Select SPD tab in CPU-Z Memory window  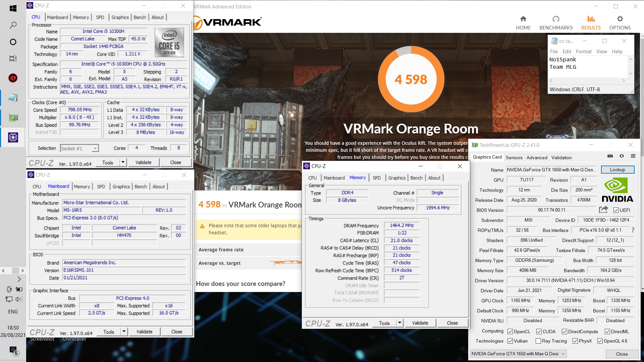(x=377, y=178)
